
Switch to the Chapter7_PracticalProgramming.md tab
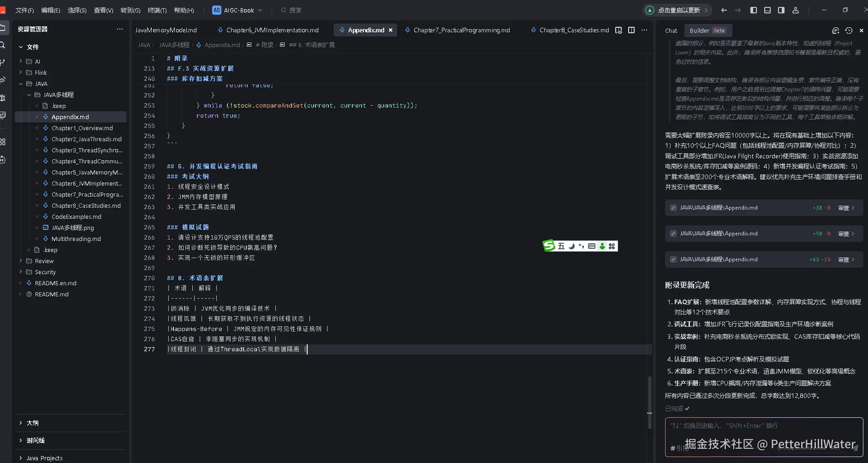(x=462, y=30)
